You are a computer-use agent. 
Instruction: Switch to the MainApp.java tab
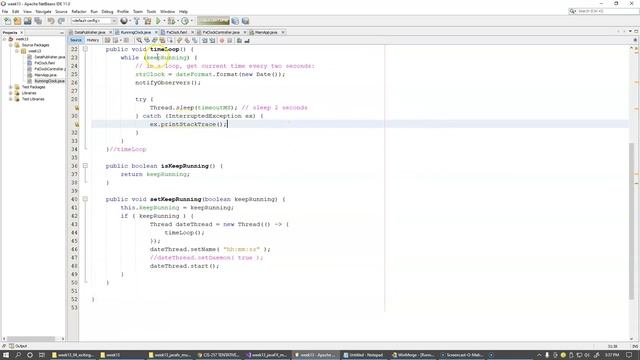pos(266,32)
